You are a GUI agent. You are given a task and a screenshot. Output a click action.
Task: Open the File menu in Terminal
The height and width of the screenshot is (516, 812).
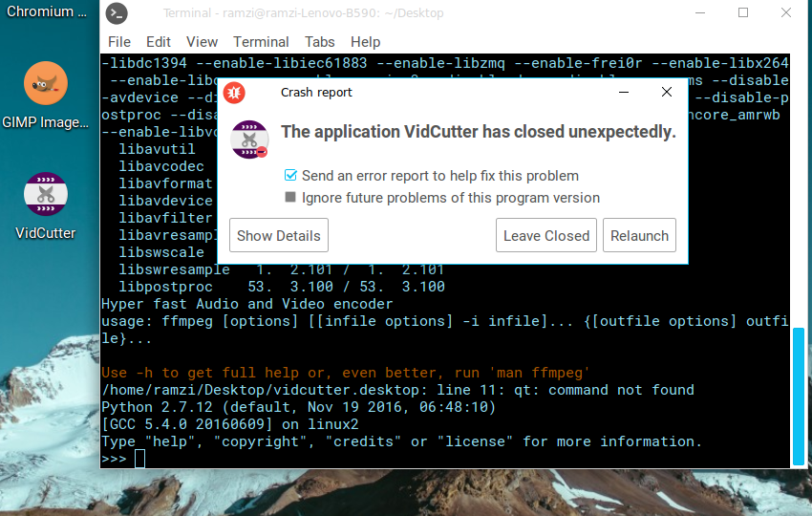119,42
